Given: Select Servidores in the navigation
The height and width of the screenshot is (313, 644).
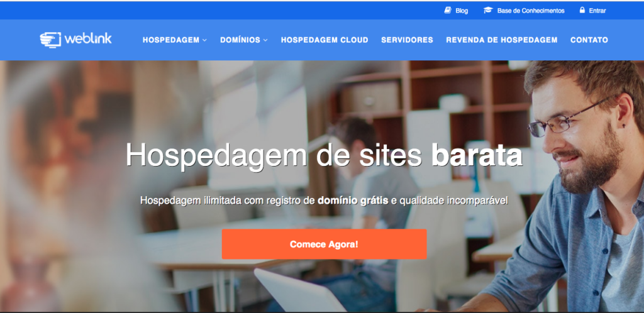Looking at the screenshot, I should 407,40.
